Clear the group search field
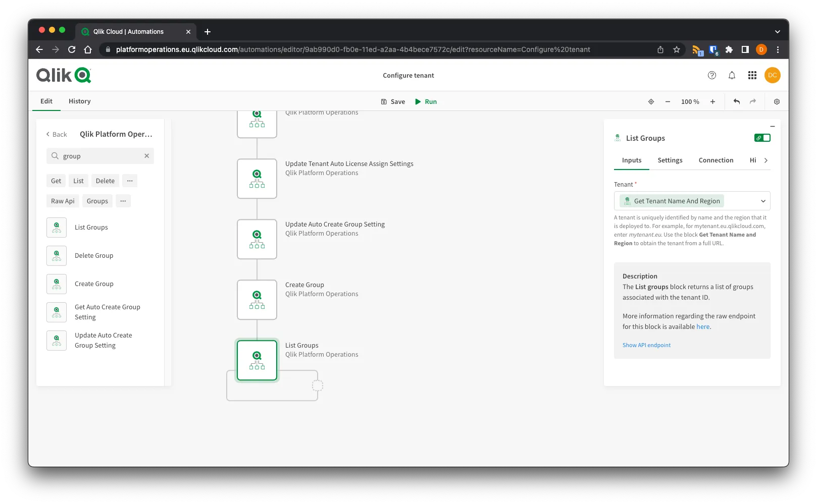The height and width of the screenshot is (504, 817). pyautogui.click(x=146, y=156)
